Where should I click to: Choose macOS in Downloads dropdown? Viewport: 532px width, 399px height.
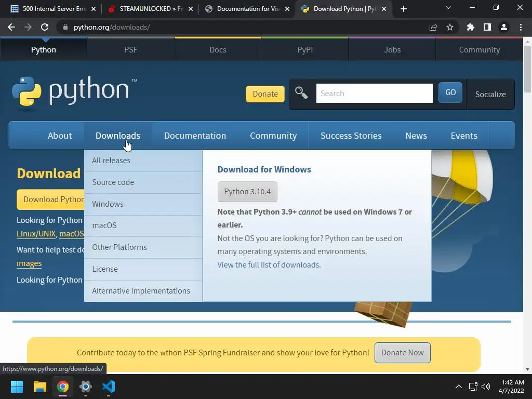[143, 225]
